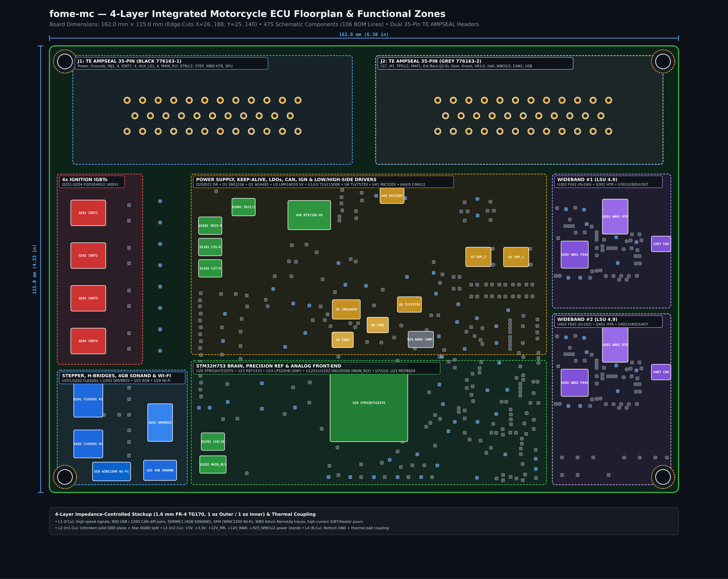Viewport: 728px width, 579px height.
Task: Click the U29 WINC1500 Wi-Fi module
Action: 111,471
